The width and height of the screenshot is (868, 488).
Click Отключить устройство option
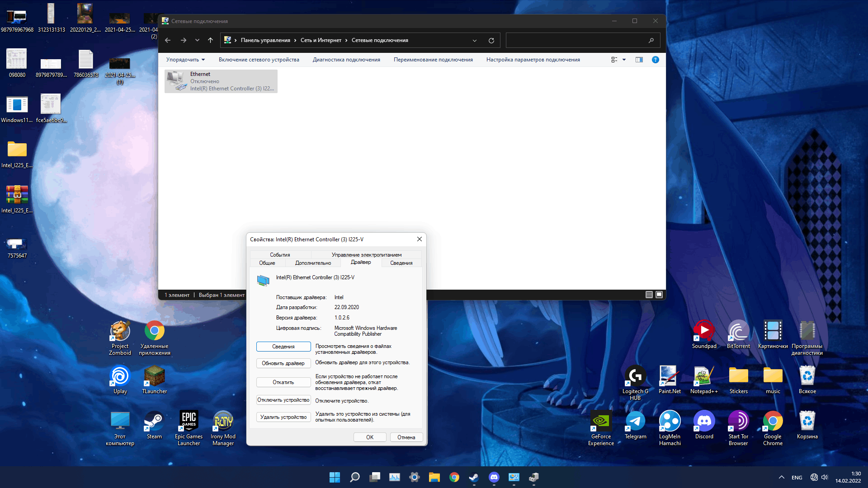(x=283, y=400)
